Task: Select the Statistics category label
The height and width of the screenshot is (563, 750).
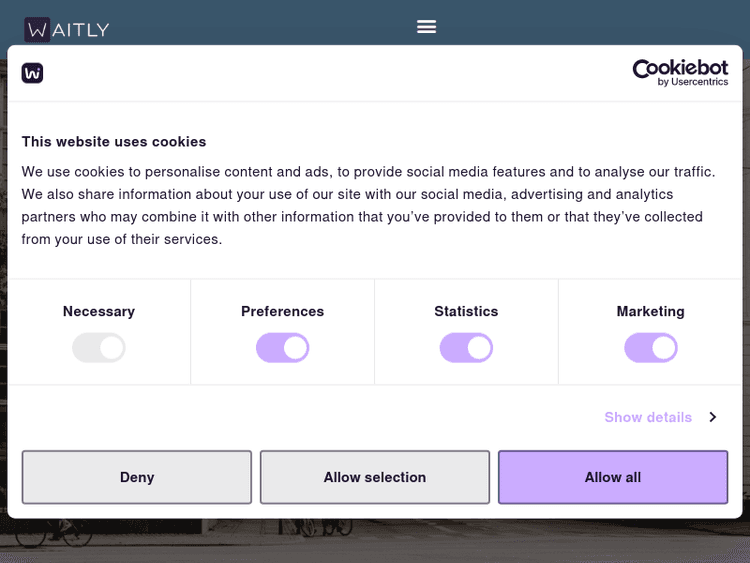Action: [466, 311]
